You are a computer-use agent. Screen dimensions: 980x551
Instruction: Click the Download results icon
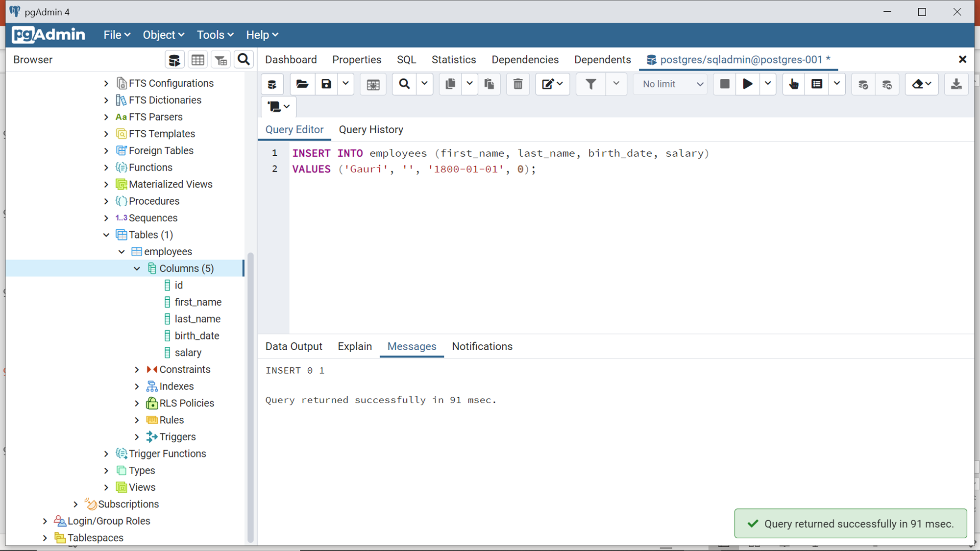[955, 84]
